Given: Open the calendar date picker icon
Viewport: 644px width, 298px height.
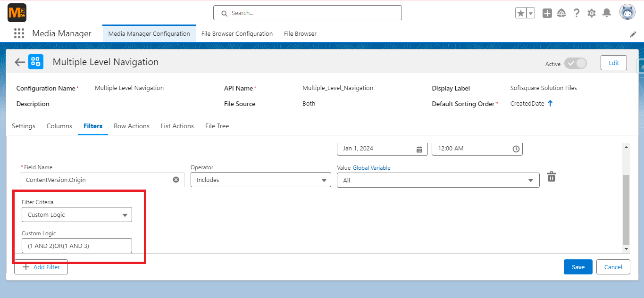Looking at the screenshot, I should click(x=419, y=149).
